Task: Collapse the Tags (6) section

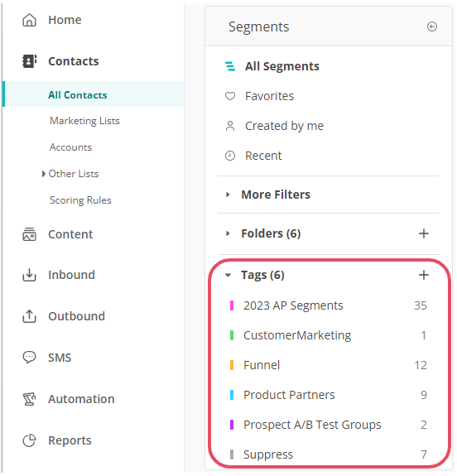Action: 228,276
